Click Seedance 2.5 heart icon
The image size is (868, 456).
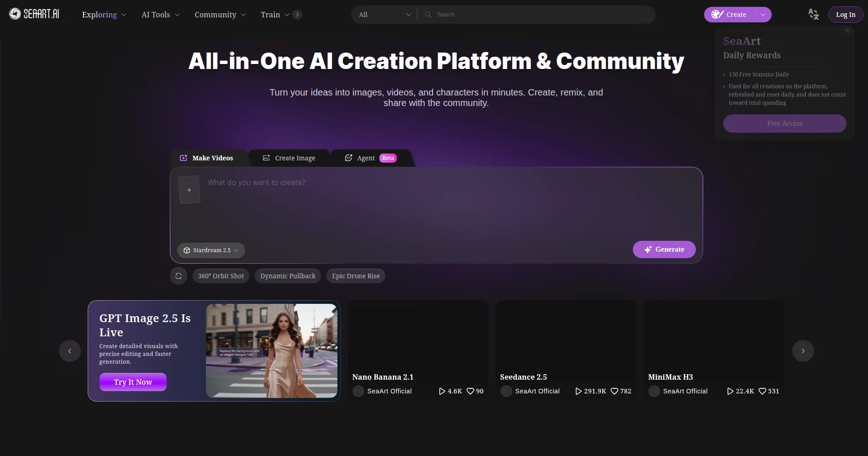[x=615, y=391]
